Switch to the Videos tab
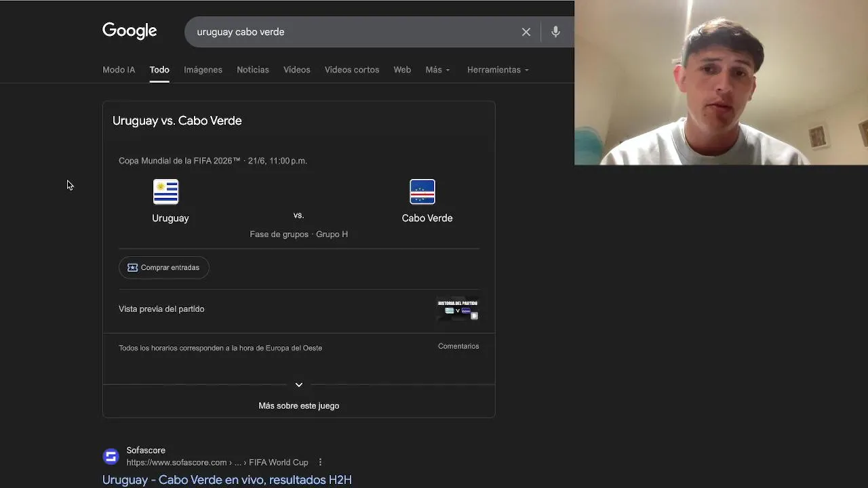This screenshot has width=868, height=488. click(x=297, y=70)
